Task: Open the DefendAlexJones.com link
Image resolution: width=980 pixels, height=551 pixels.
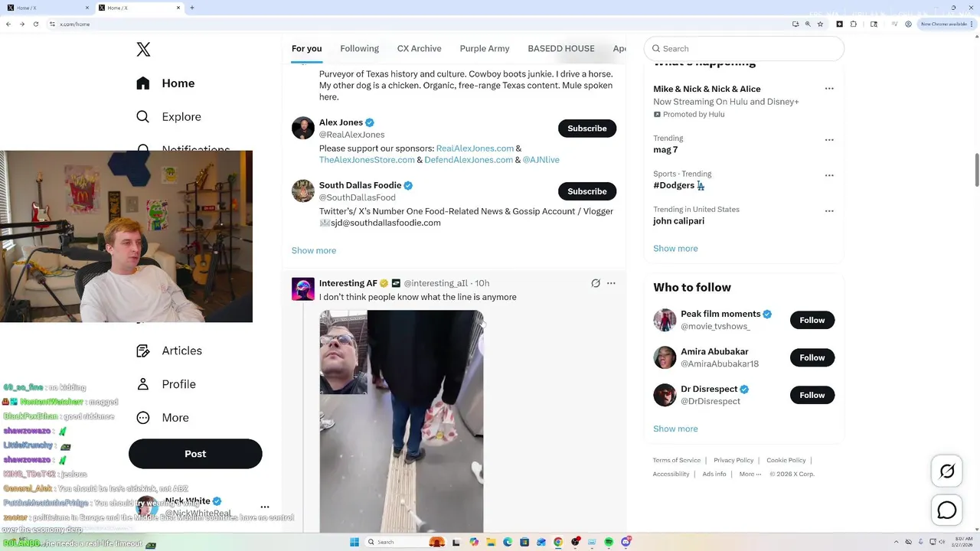Action: pyautogui.click(x=469, y=160)
